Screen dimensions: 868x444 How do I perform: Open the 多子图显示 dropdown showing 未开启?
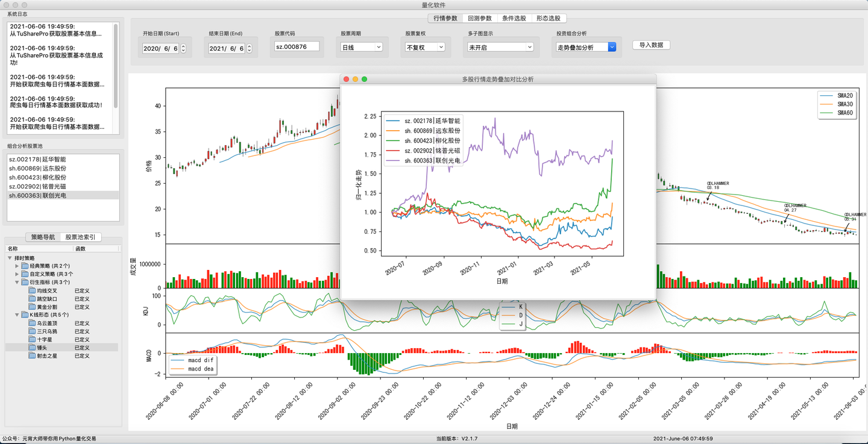pos(500,47)
